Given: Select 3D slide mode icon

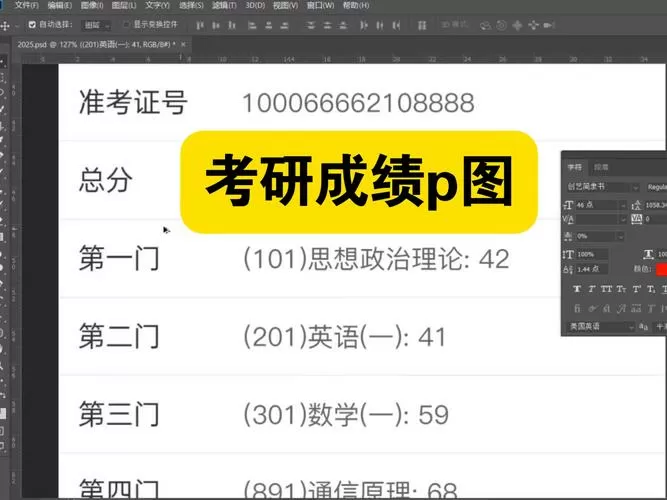Looking at the screenshot, I should (533, 26).
